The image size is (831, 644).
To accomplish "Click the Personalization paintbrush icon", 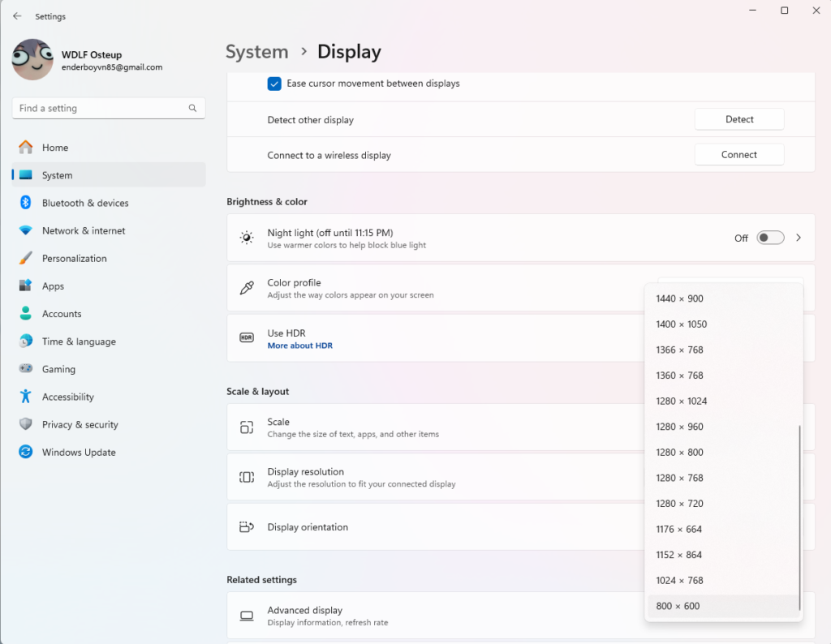I will 25,258.
